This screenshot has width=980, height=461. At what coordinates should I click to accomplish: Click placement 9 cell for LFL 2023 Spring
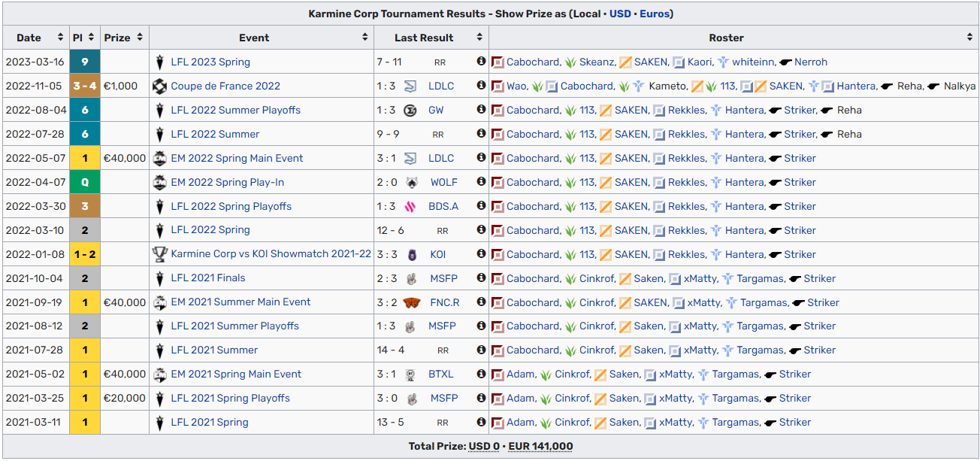pyautogui.click(x=85, y=62)
